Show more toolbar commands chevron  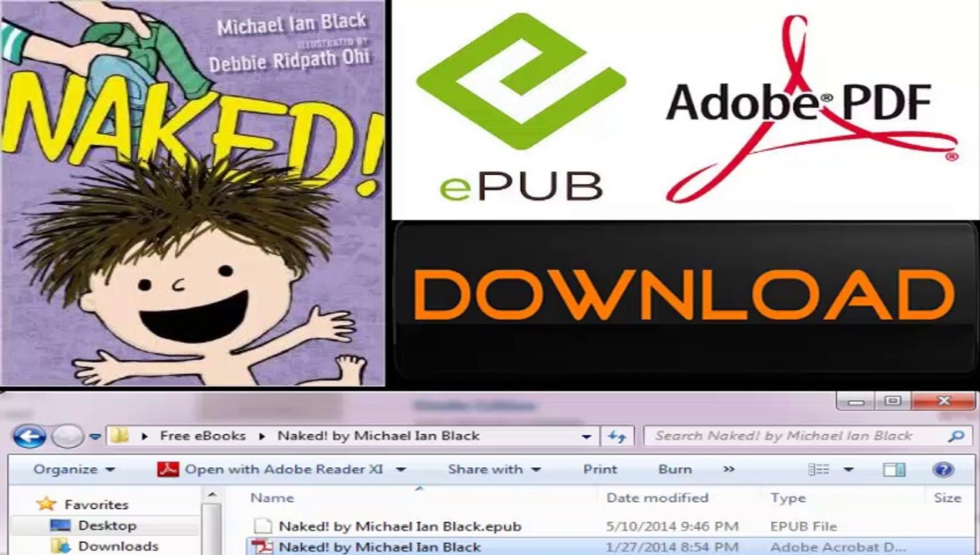(729, 469)
